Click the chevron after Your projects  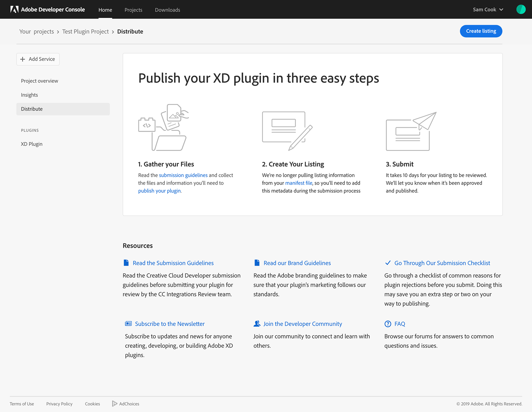coord(58,32)
